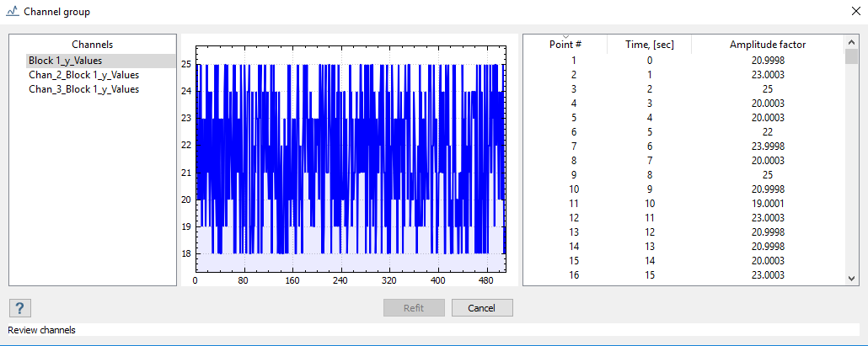Click the table's vertical scrollbar thumb
The image size is (868, 346).
(x=851, y=56)
